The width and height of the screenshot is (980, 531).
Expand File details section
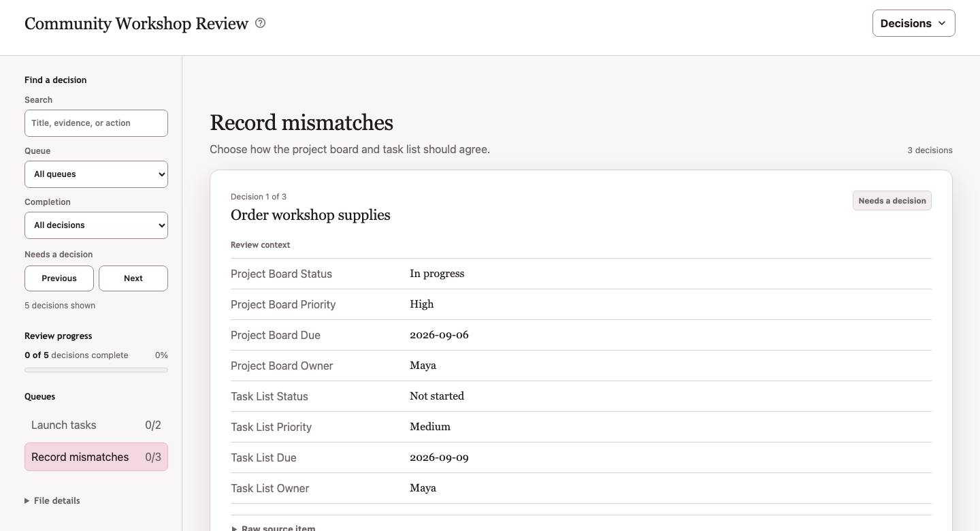pos(52,500)
